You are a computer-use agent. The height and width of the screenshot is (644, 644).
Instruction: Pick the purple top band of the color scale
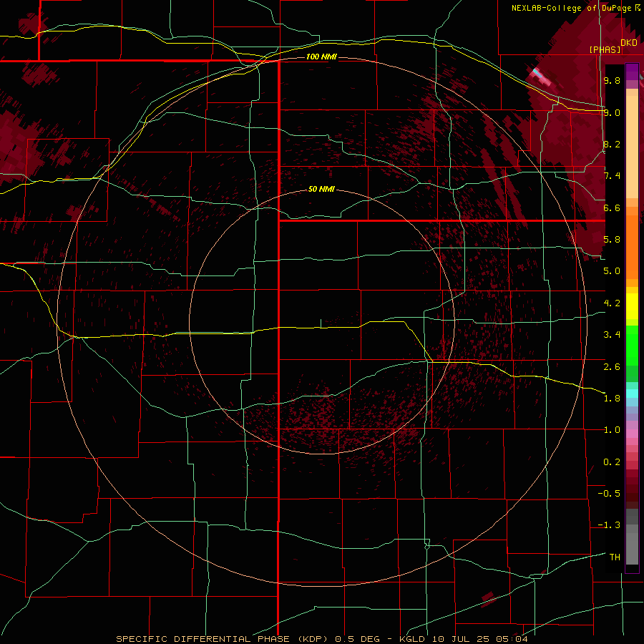(632, 72)
